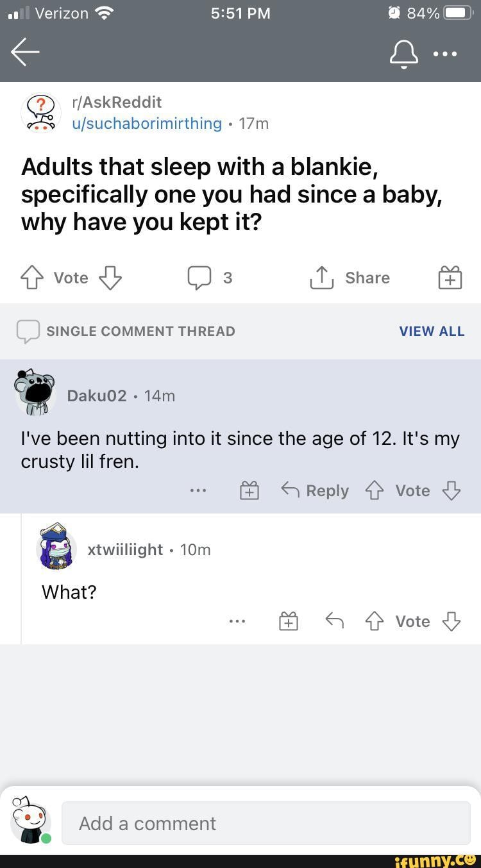Image resolution: width=481 pixels, height=868 pixels.
Task: Open Daku02's profile avatar
Action: coord(35,392)
